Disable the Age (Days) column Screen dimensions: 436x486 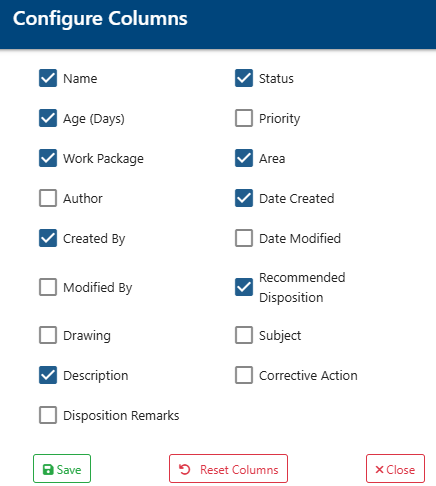(x=48, y=118)
